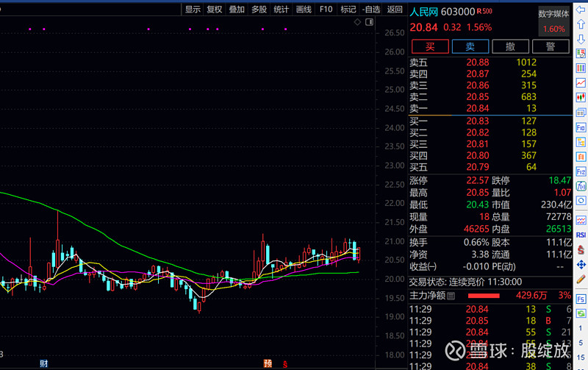Click the orange document icon in the sidebar
The height and width of the screenshot is (370, 588).
581,157
